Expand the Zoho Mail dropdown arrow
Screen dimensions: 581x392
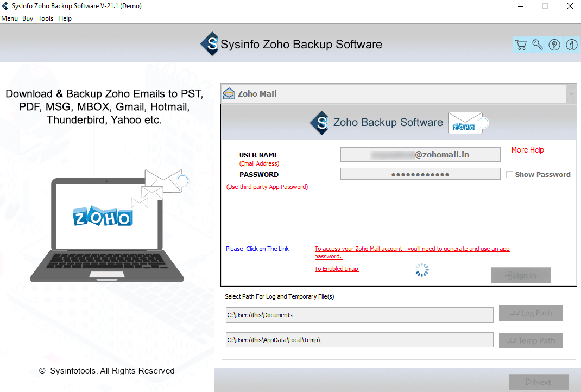click(571, 94)
